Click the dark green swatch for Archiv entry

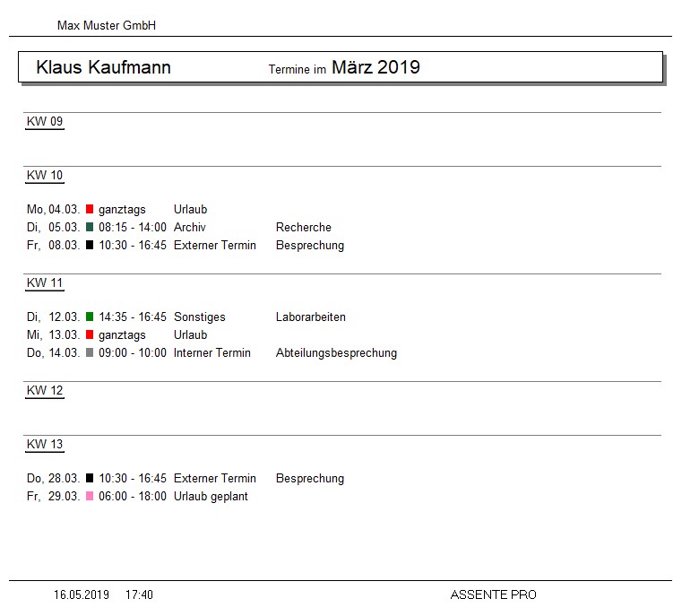click(90, 227)
